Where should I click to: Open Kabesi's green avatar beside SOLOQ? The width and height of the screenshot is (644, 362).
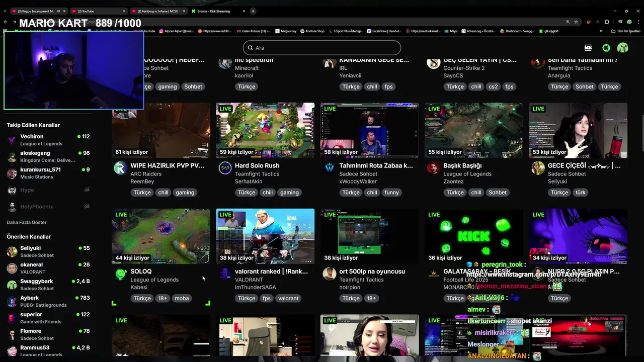120,274
